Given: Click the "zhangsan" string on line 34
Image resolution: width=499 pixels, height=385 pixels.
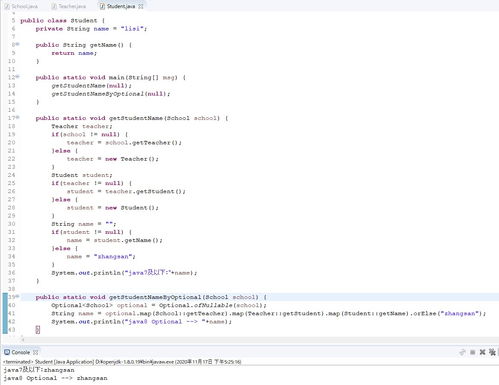Looking at the screenshot, I should 113,256.
